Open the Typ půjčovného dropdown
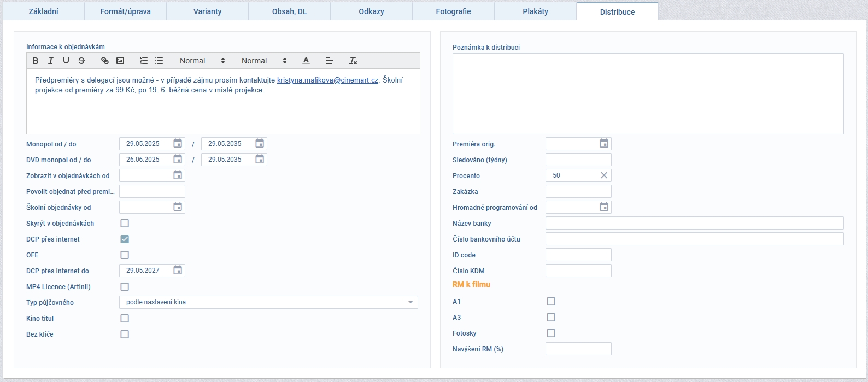868x382 pixels. (268, 302)
